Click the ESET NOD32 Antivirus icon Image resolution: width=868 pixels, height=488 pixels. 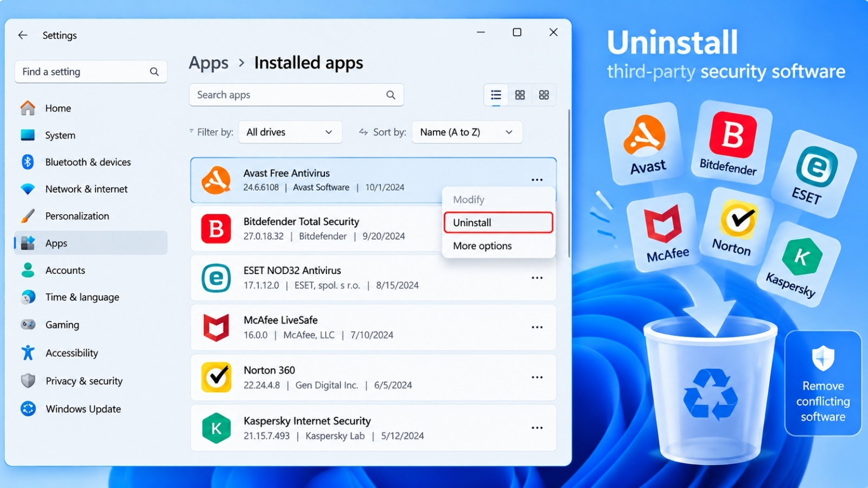(x=216, y=278)
